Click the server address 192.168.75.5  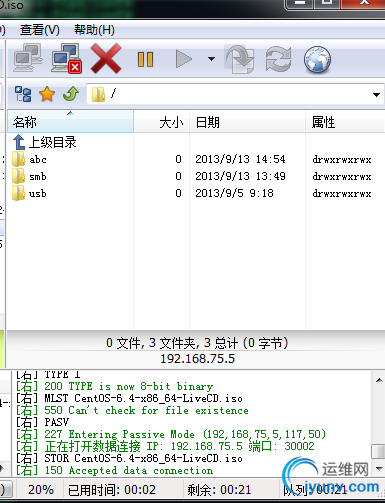tap(197, 359)
